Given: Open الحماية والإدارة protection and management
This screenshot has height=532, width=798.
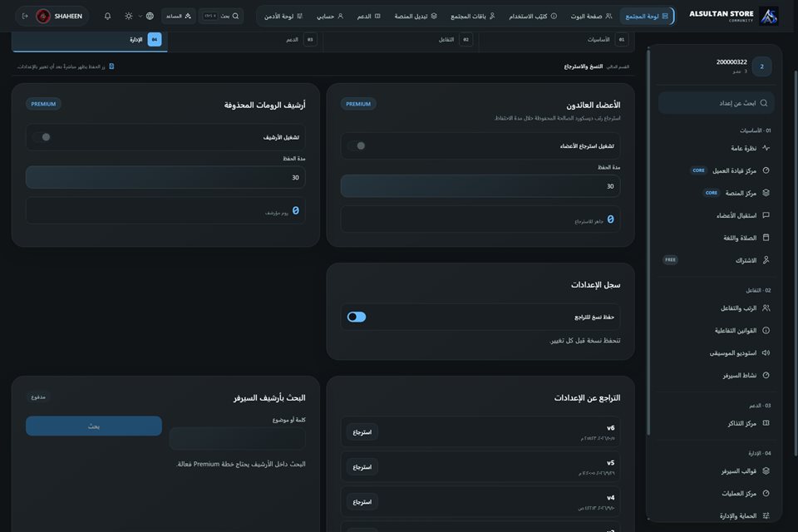Looking at the screenshot, I should [716, 515].
